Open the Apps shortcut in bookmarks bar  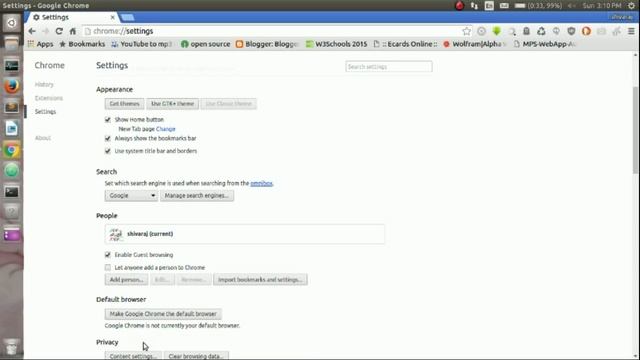pyautogui.click(x=40, y=44)
